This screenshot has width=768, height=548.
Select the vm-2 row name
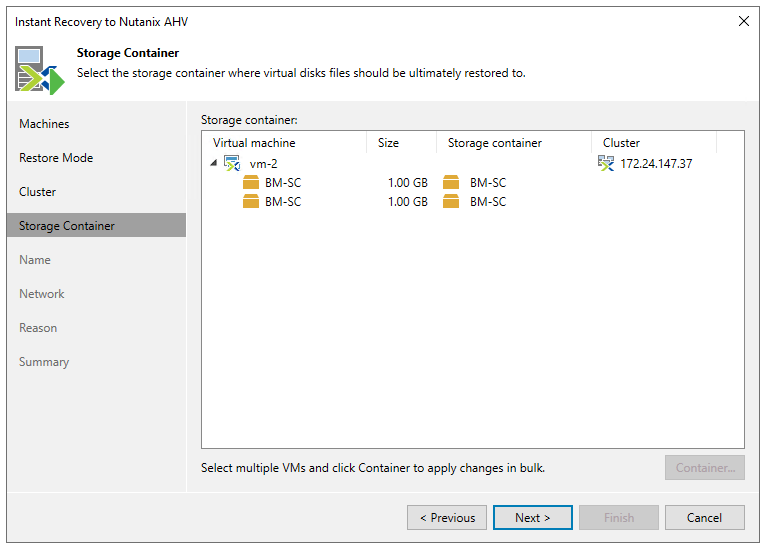coord(264,164)
